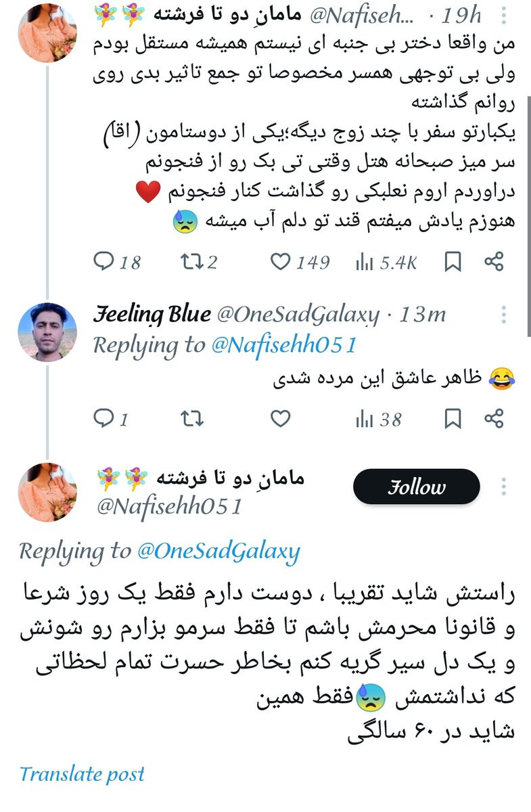531x812 pixels.
Task: Open @Nafisehh051 mention link in reply
Action: (x=283, y=345)
